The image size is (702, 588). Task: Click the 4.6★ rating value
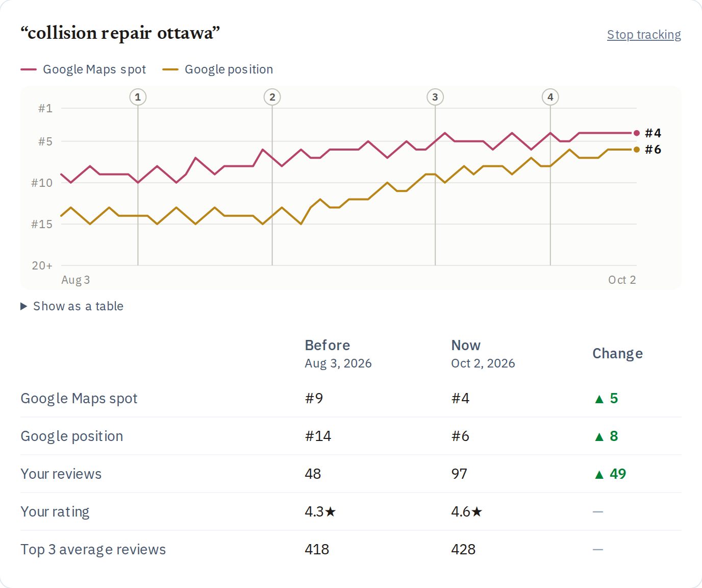467,512
